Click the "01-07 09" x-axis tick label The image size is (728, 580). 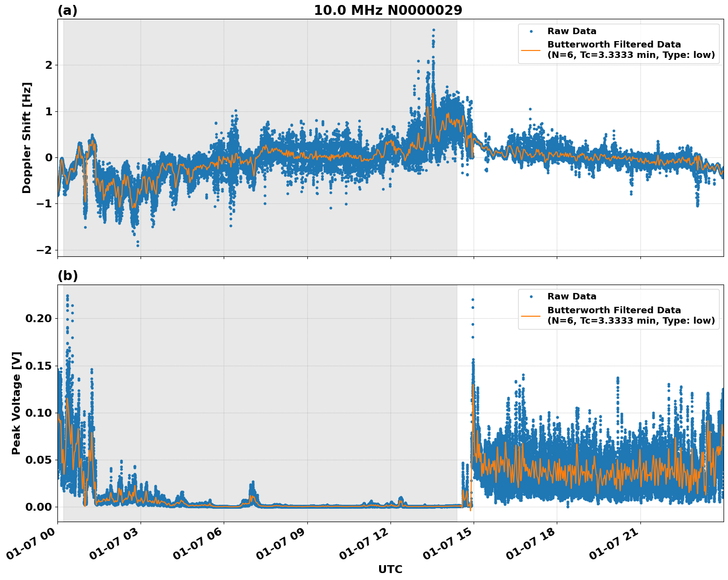click(x=281, y=544)
